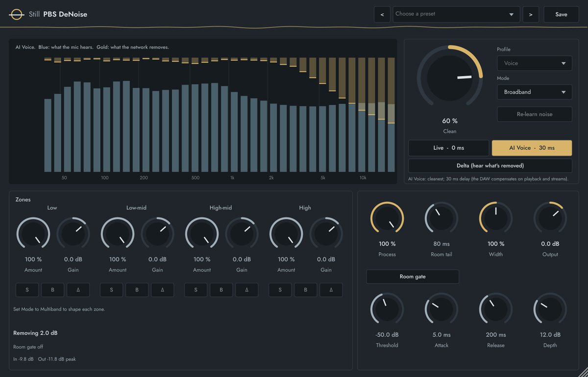The image size is (588, 377).
Task: Toggle Delta hear what's removed
Action: (490, 165)
